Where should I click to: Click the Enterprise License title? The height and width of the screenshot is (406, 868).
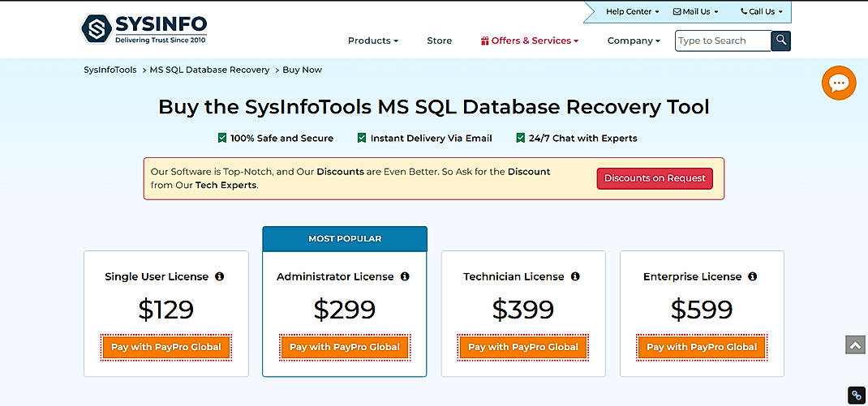[692, 276]
